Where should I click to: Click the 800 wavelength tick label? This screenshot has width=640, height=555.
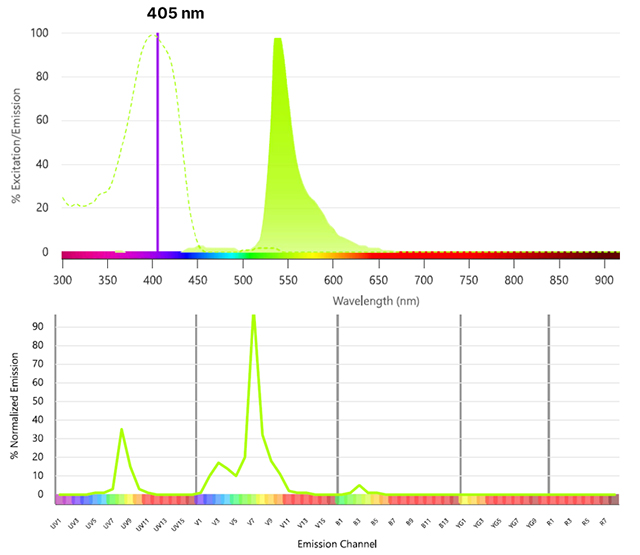(x=513, y=280)
